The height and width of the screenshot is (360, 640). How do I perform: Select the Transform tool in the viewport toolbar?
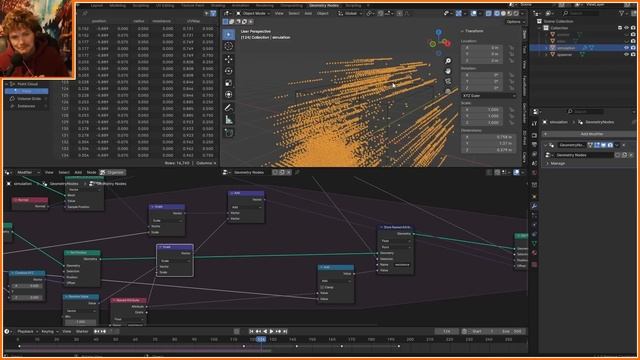click(229, 95)
